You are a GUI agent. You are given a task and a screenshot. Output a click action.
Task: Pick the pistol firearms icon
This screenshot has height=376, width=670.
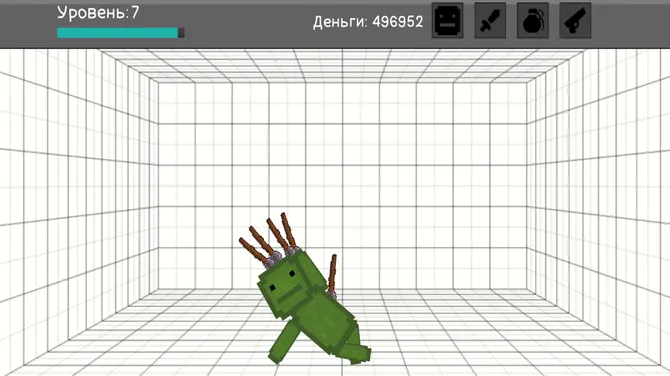coord(576,21)
